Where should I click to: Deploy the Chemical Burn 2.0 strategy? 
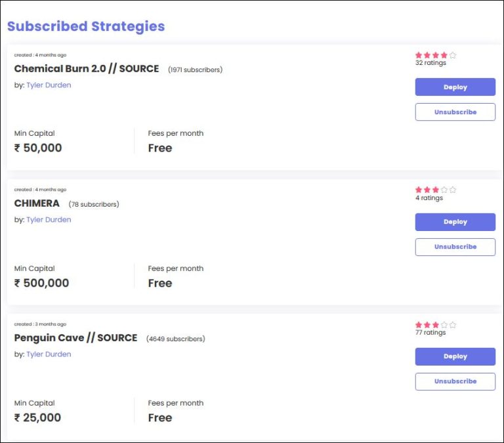pyautogui.click(x=455, y=87)
